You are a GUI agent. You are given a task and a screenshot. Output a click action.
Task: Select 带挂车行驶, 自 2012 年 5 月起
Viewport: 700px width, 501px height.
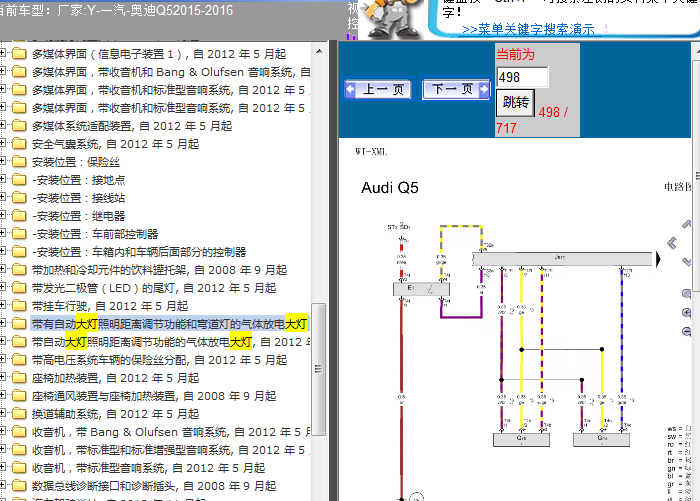tap(110, 306)
